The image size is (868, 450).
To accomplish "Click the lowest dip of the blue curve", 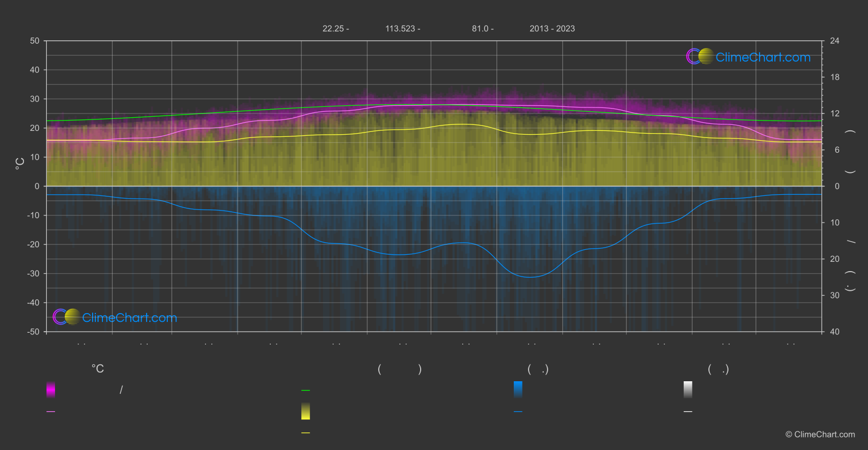I will 530,277.
